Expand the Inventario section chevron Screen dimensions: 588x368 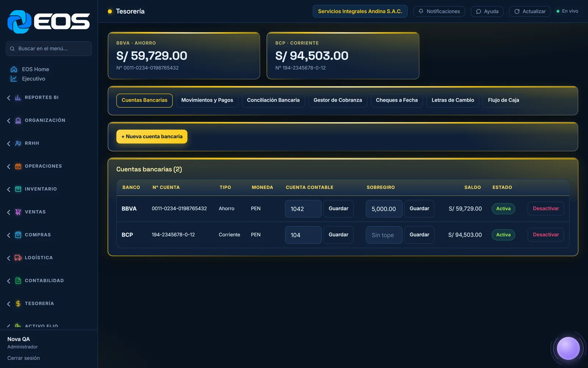coord(9,190)
